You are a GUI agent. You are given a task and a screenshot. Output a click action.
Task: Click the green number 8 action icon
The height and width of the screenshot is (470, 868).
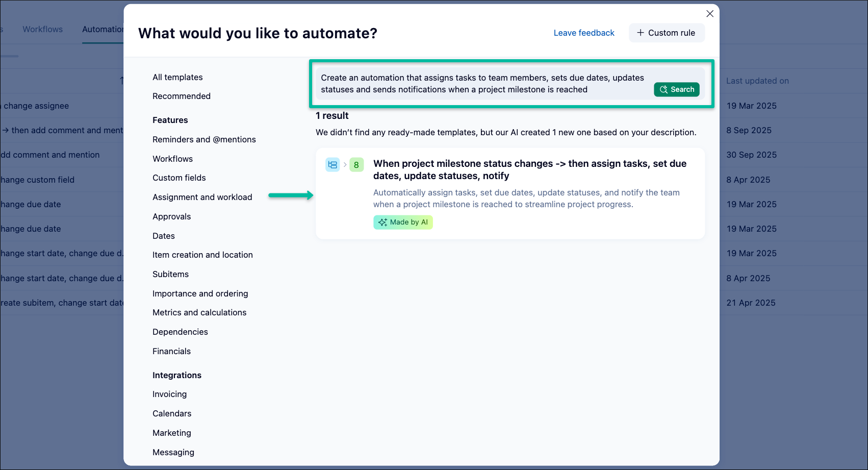pyautogui.click(x=356, y=165)
